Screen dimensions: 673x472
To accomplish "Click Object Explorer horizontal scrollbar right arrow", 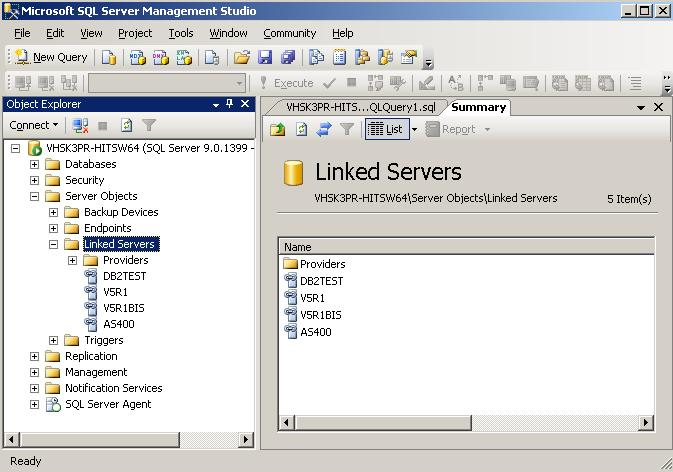I will click(246, 439).
